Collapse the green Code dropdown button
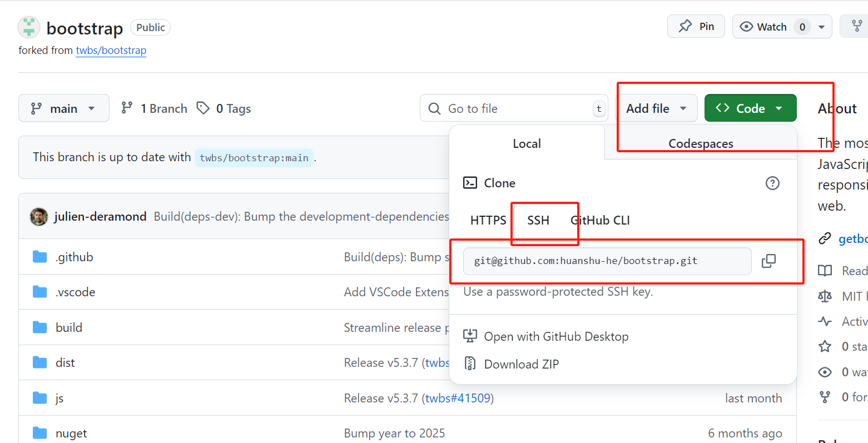This screenshot has height=443, width=868. click(750, 108)
